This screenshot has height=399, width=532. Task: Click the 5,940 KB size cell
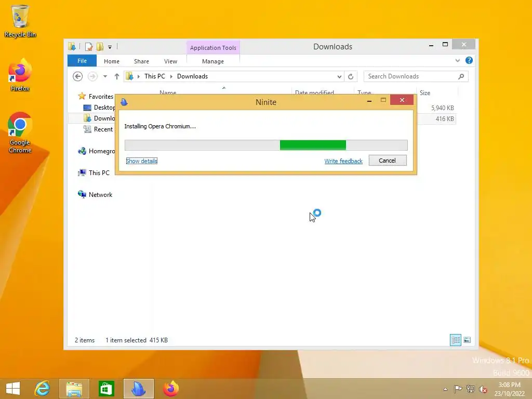(x=443, y=108)
